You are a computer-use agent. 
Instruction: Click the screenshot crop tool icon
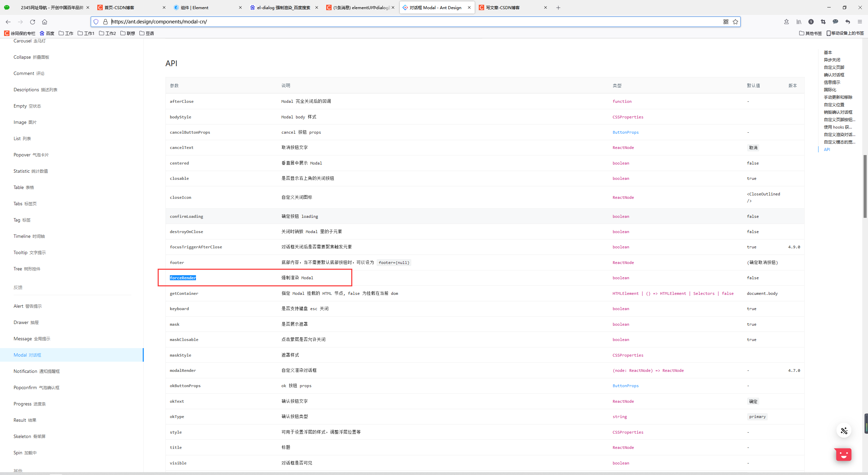pyautogui.click(x=823, y=22)
